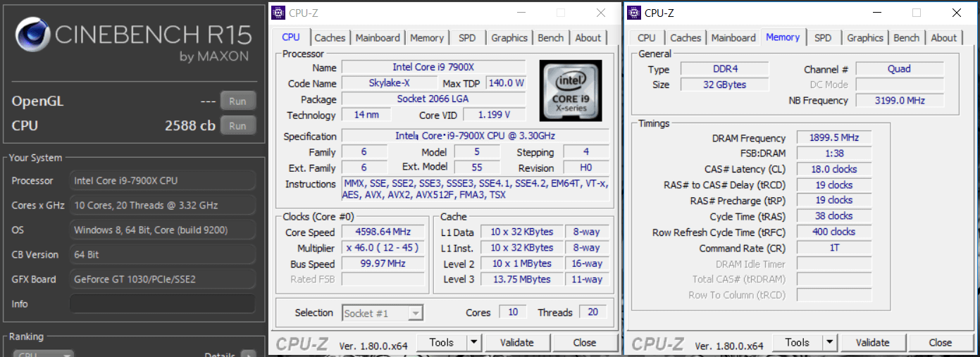The image size is (980, 357).
Task: Open Bench tab in left CPU-Z window
Action: pyautogui.click(x=551, y=38)
